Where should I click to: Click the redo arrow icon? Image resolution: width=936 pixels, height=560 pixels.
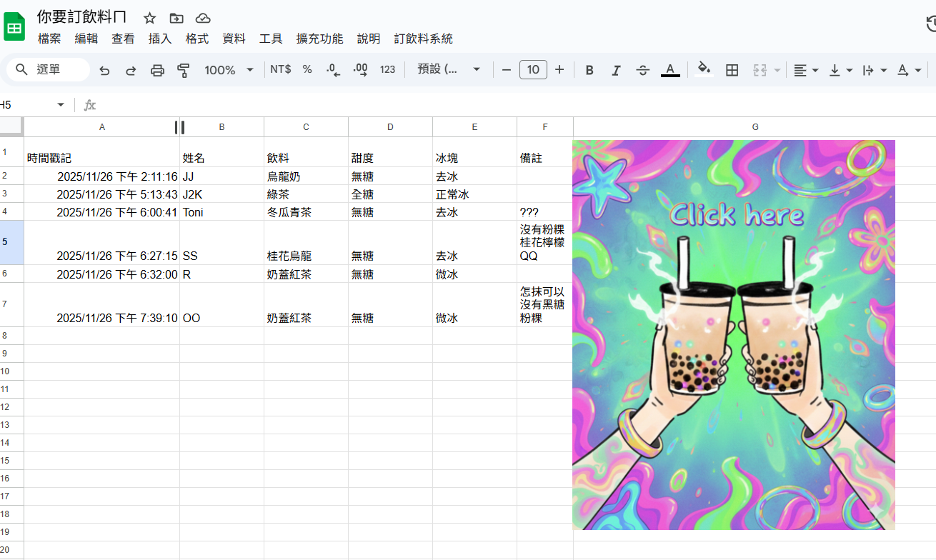point(131,70)
